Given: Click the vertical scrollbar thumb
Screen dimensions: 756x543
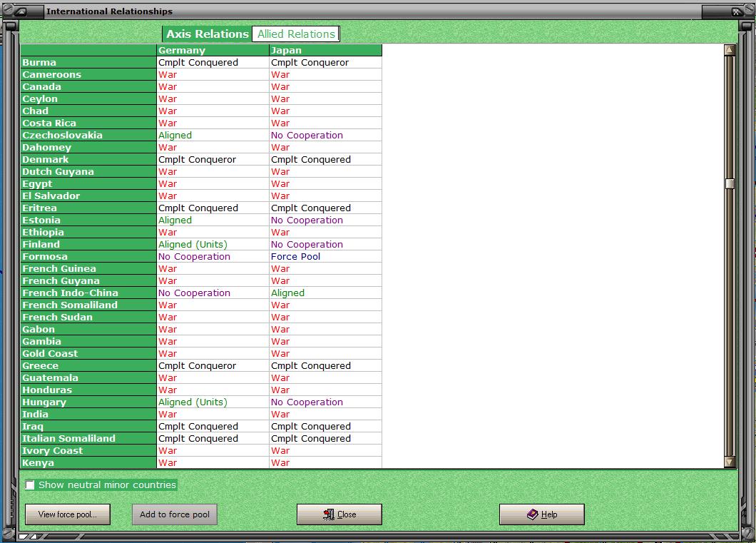Looking at the screenshot, I should [730, 183].
